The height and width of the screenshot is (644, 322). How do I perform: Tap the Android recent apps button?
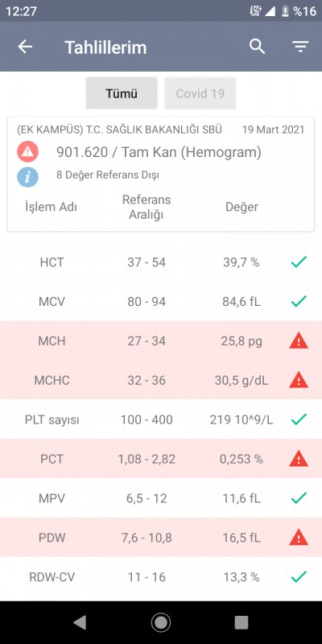pos(242,622)
